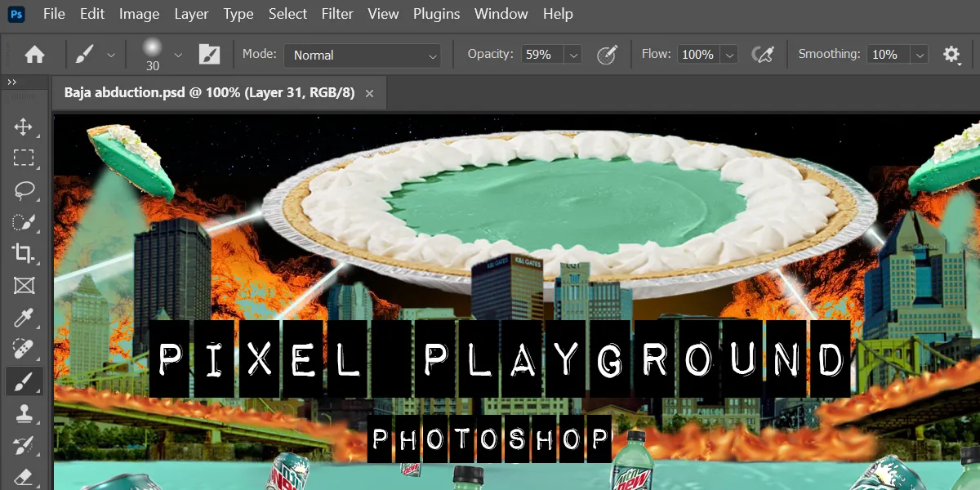This screenshot has width=980, height=490.
Task: Expand the Opacity dropdown arrow
Action: 572,54
